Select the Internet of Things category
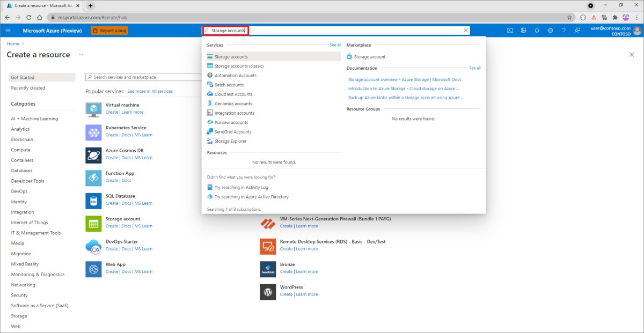644x333 pixels. (30, 223)
